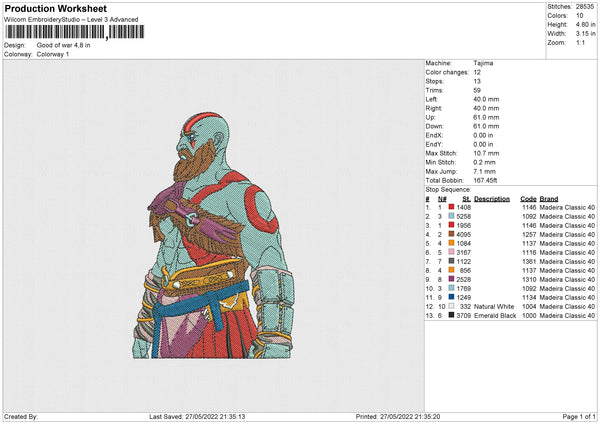This screenshot has height=424, width=600.
Task: Click the red swatch in stop row 1
Action: (452, 207)
